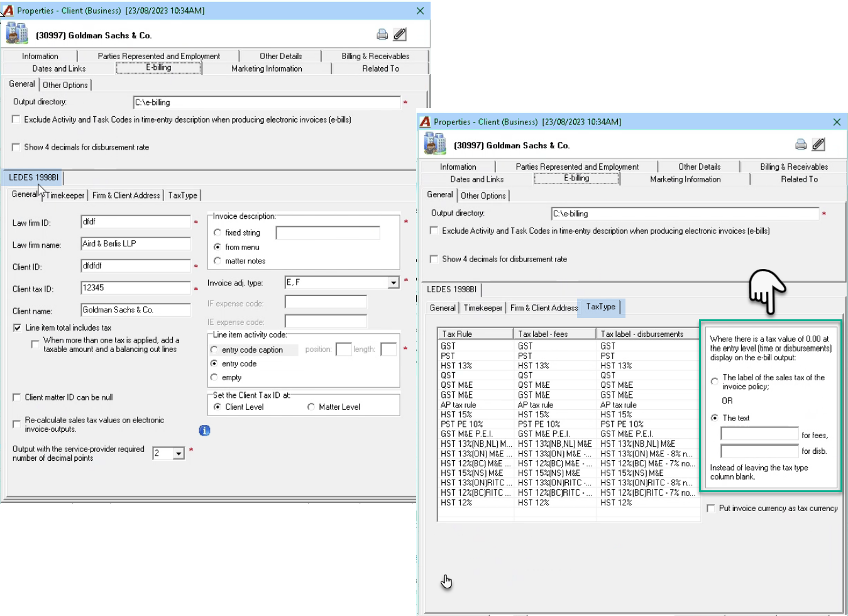848x616 pixels.
Task: Check 'Show 4 decimals' in the left window
Action: point(16,147)
